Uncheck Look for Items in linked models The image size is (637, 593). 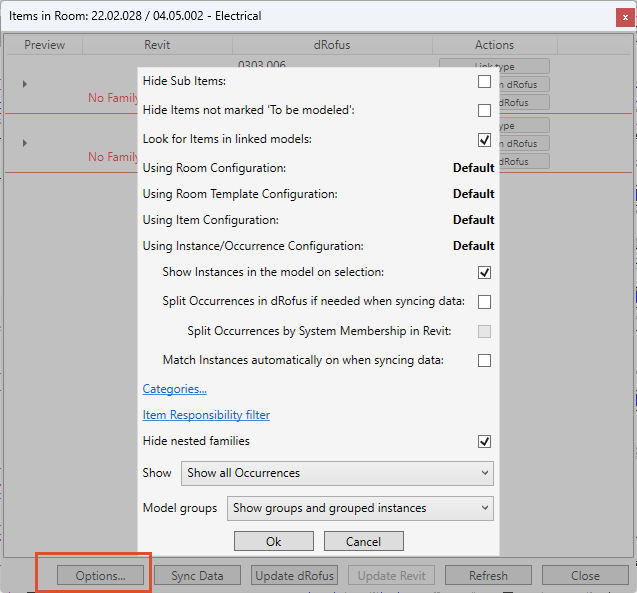484,140
